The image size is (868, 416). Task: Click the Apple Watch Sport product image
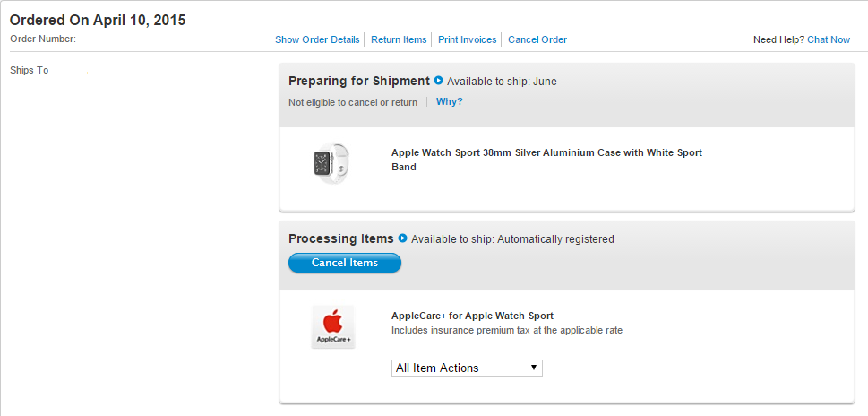(x=332, y=163)
